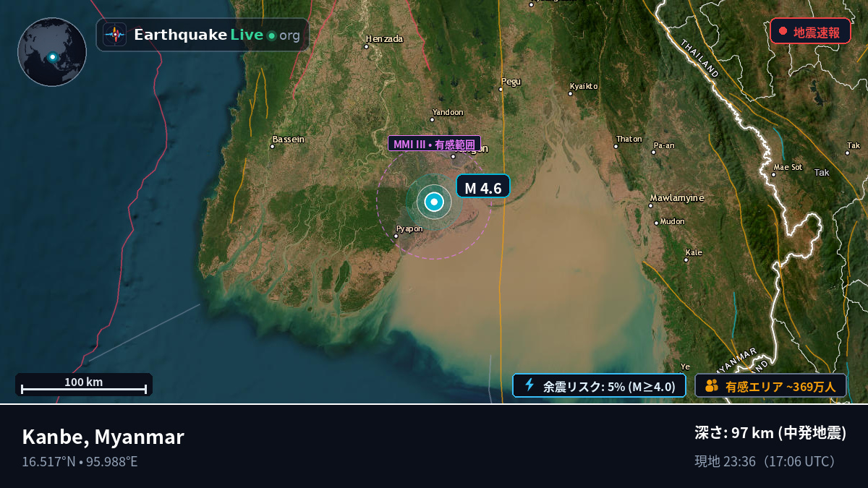Click the red dot in 地震速報 badge

pyautogui.click(x=783, y=31)
